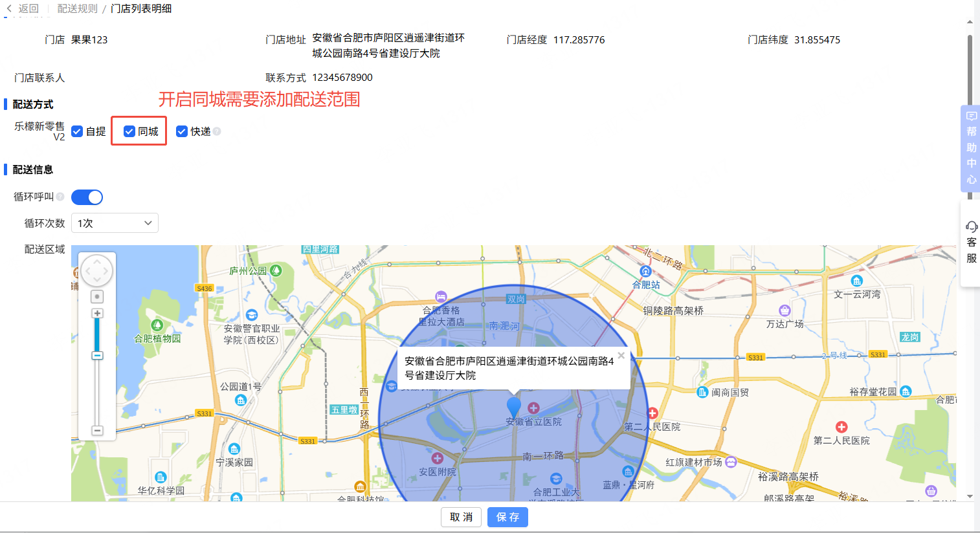This screenshot has width=980, height=533.
Task: Click the blue store location pin
Action: point(513,408)
